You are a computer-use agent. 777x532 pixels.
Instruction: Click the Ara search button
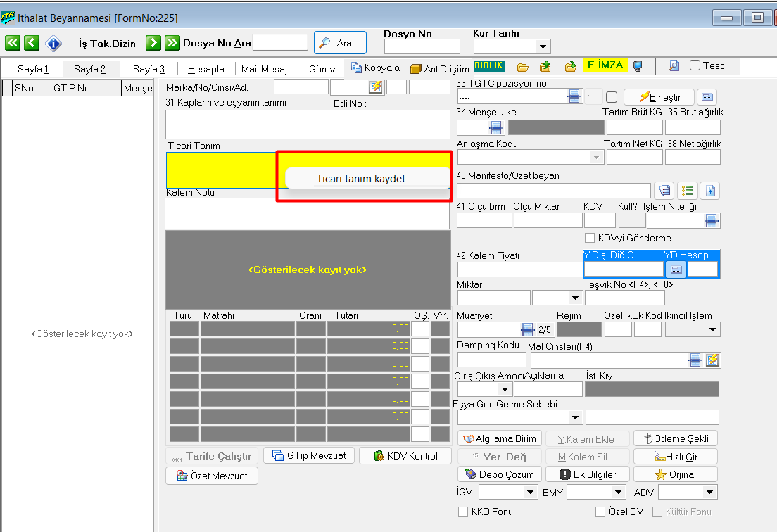(x=341, y=43)
